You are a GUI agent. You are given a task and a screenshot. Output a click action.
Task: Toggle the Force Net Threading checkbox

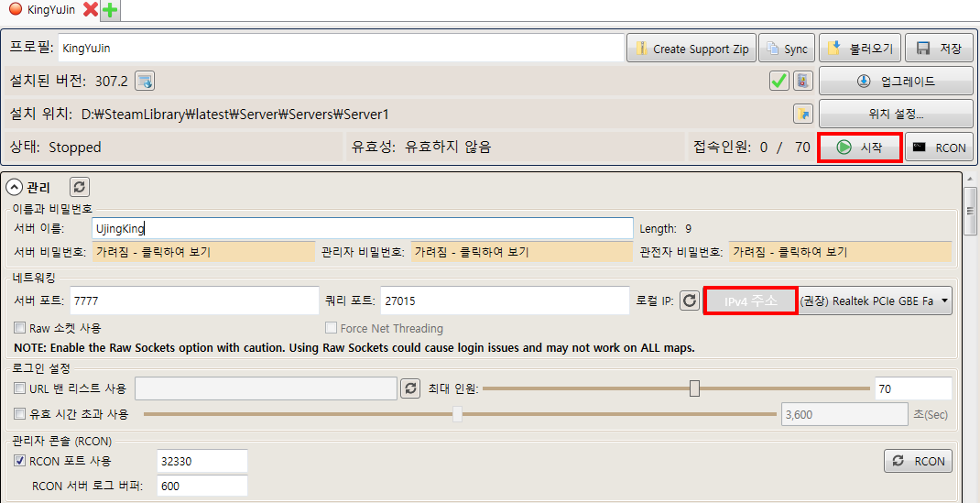point(331,328)
